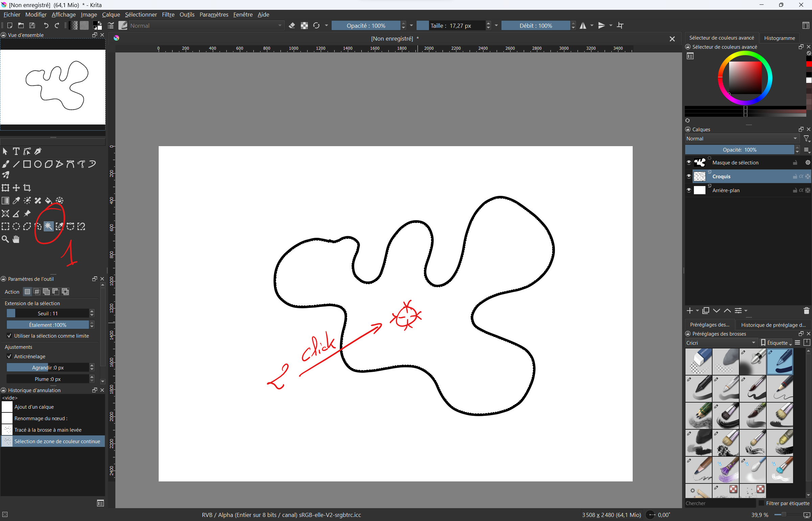Viewport: 812px width, 521px height.
Task: Hide the Croquis layer
Action: (689, 176)
